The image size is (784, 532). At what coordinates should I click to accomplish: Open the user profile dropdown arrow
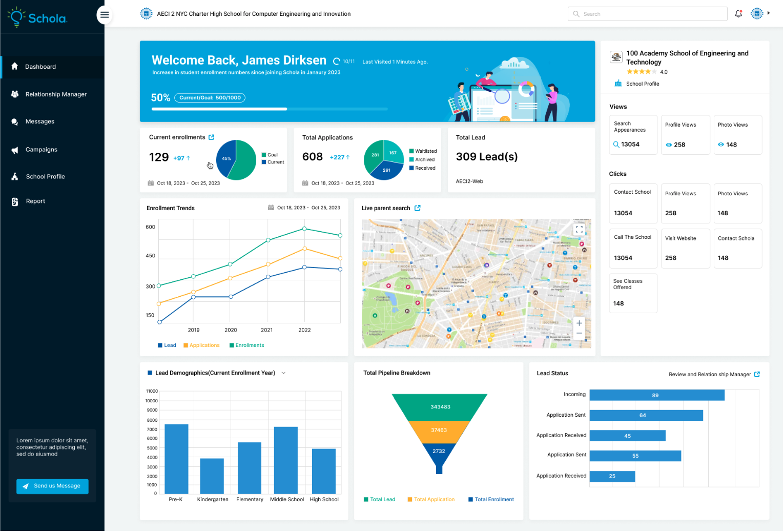pyautogui.click(x=768, y=13)
